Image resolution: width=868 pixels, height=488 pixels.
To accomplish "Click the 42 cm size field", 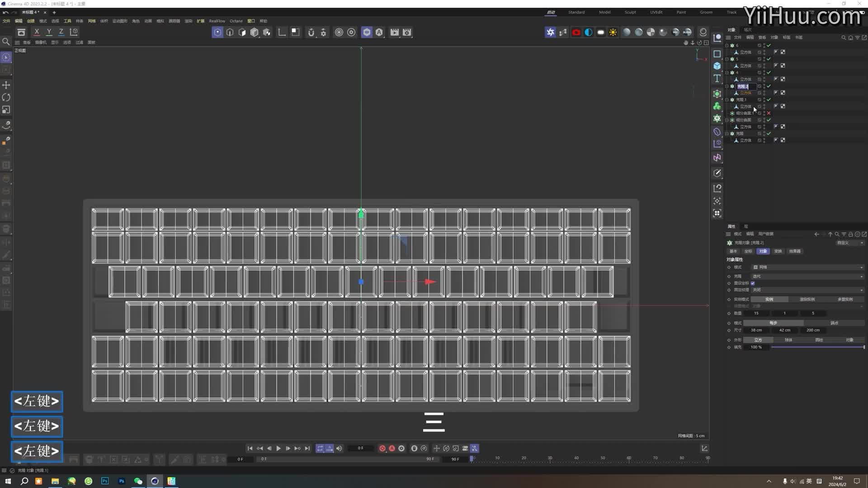I will point(784,330).
